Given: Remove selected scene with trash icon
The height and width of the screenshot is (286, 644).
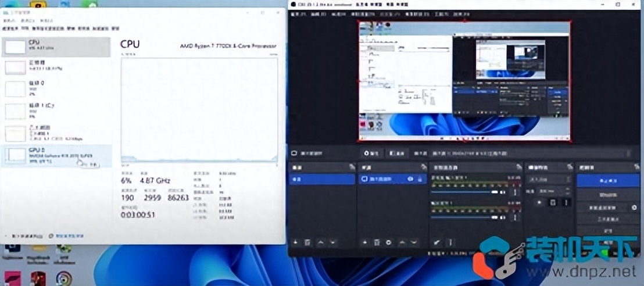Looking at the screenshot, I should click(307, 242).
